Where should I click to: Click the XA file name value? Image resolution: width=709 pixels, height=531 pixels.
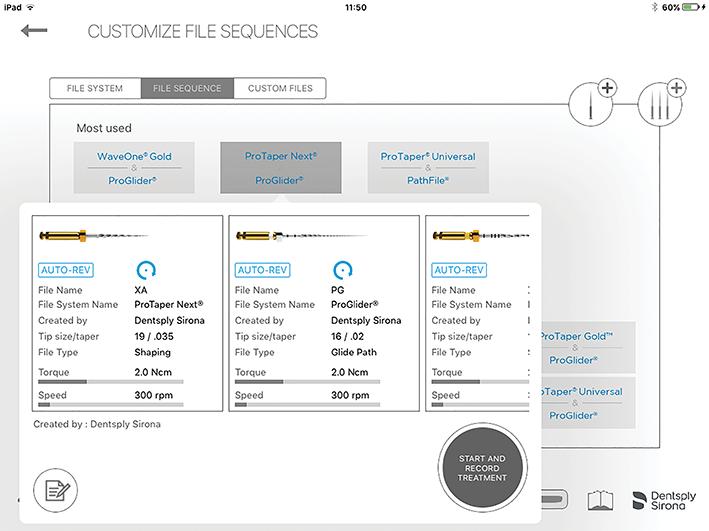(141, 290)
